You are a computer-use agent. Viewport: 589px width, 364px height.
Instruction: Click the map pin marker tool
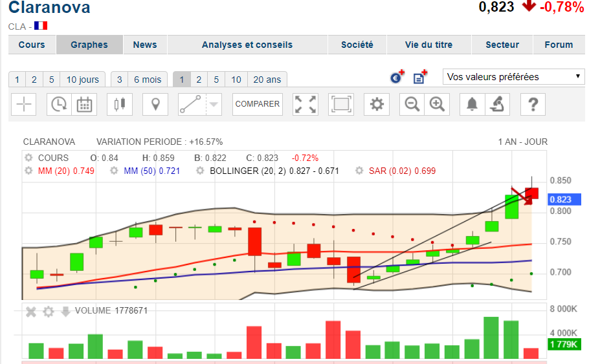[x=155, y=104]
